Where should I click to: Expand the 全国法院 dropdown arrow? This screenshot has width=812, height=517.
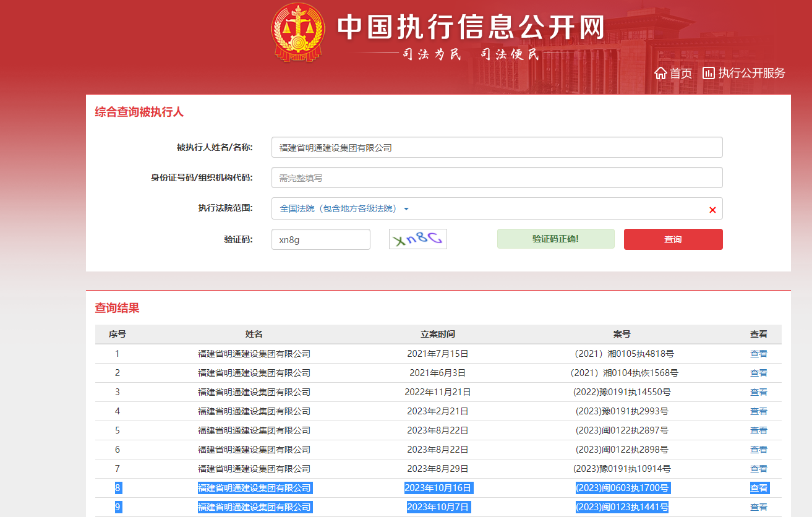406,209
